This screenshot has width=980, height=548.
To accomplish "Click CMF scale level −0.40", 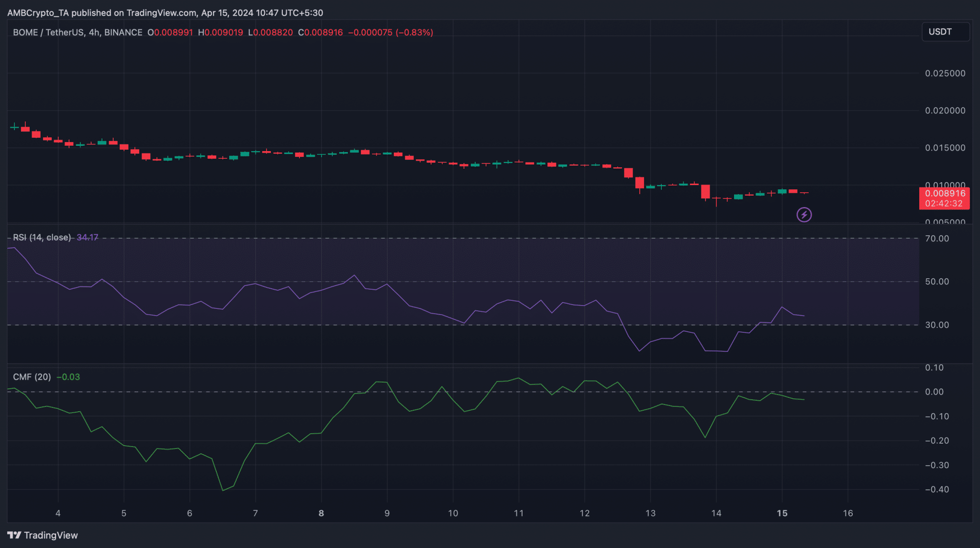I will point(937,489).
